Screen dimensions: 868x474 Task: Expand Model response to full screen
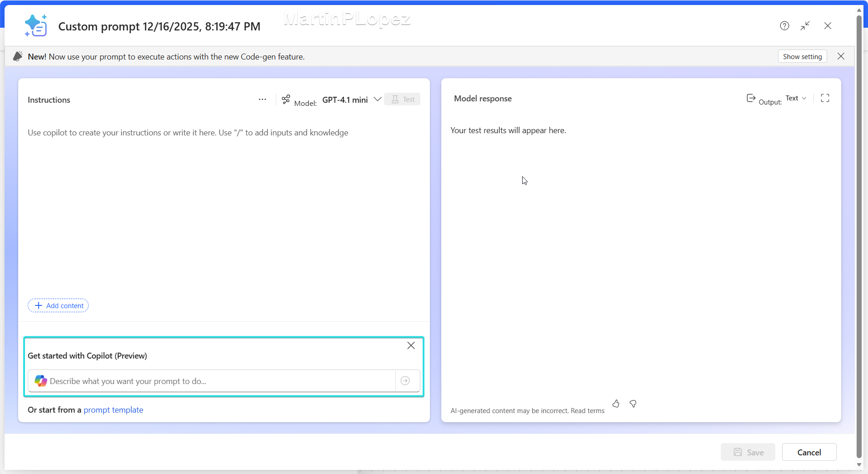click(x=825, y=98)
